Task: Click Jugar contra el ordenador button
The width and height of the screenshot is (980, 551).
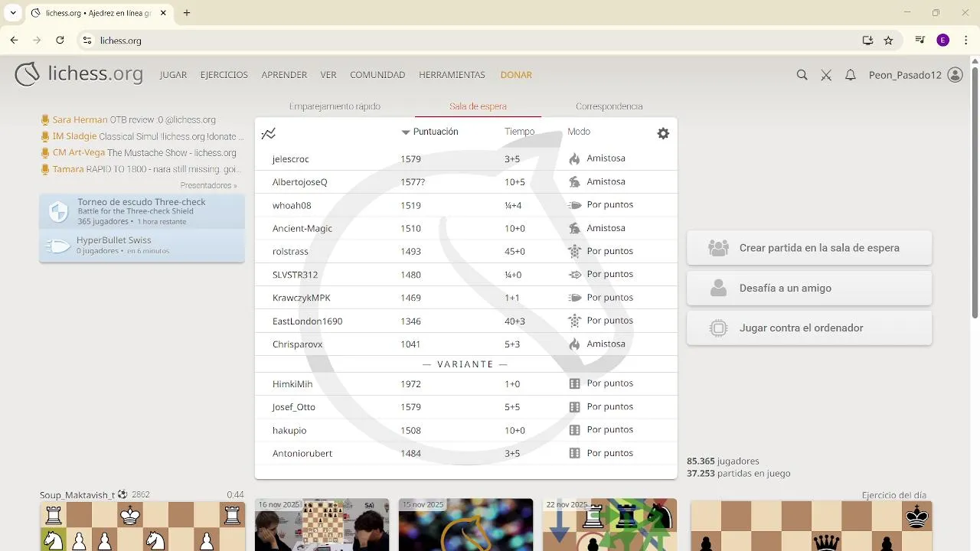Action: [x=809, y=328]
